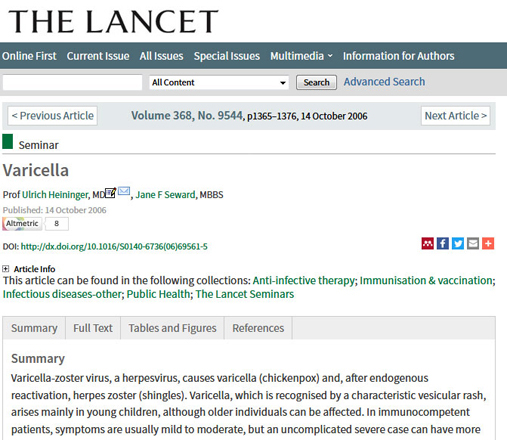
Task: Open the Advanced Search link
Action: [384, 82]
